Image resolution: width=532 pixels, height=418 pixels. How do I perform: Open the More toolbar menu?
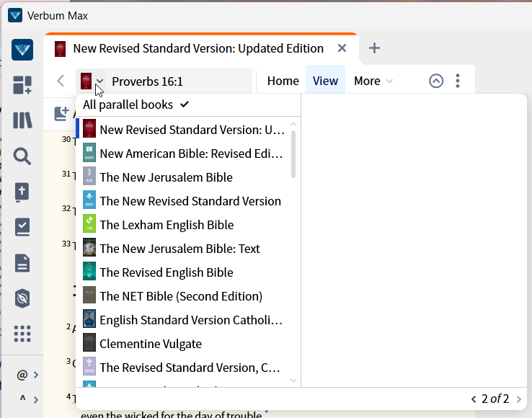[x=373, y=81]
